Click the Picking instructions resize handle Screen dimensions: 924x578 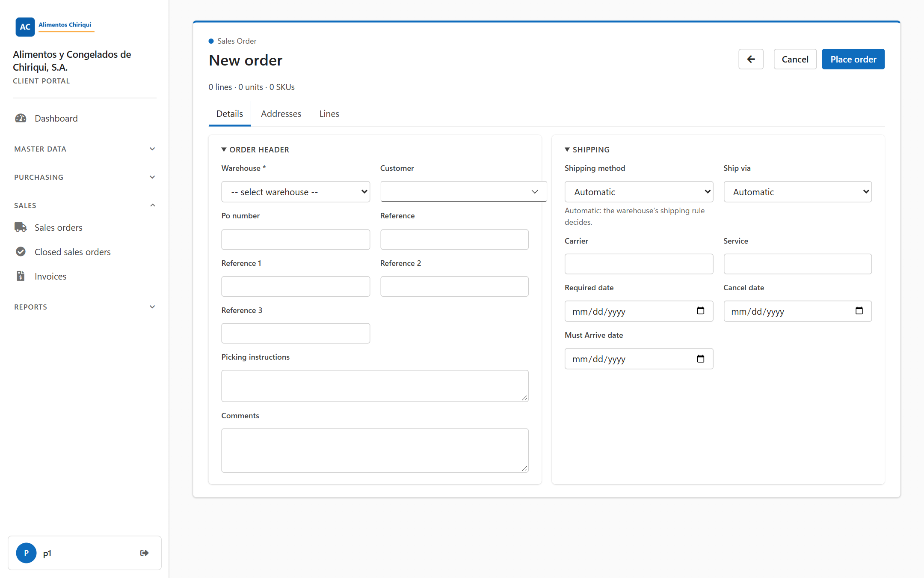click(x=524, y=398)
